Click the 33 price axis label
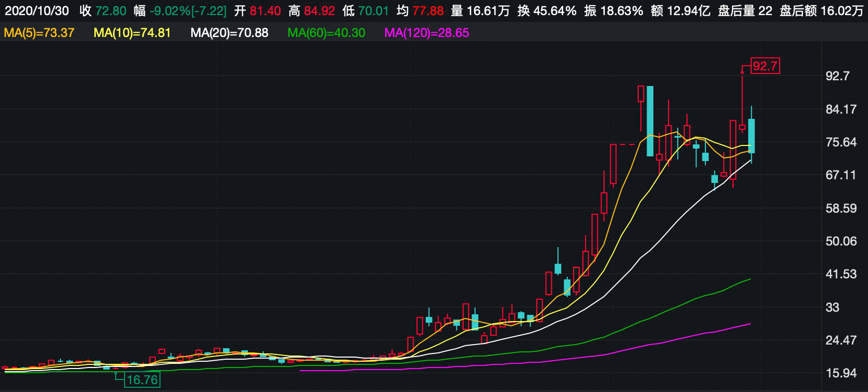 [833, 308]
